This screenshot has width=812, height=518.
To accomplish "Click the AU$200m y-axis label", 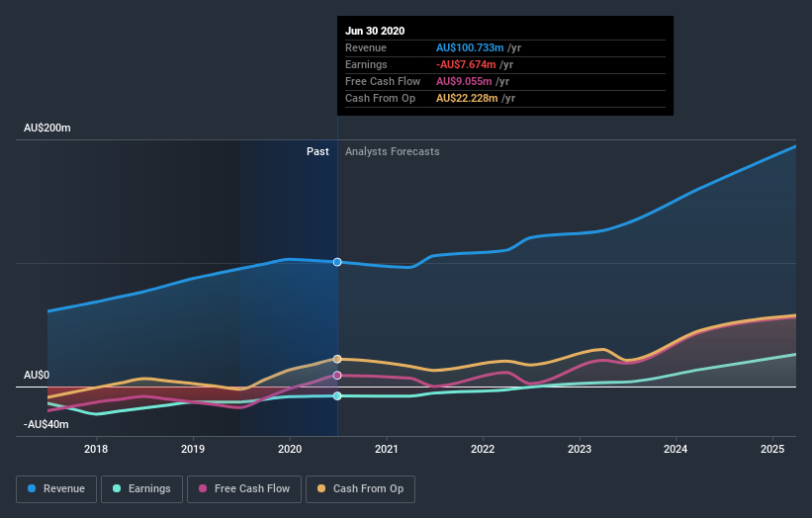I will (x=47, y=128).
